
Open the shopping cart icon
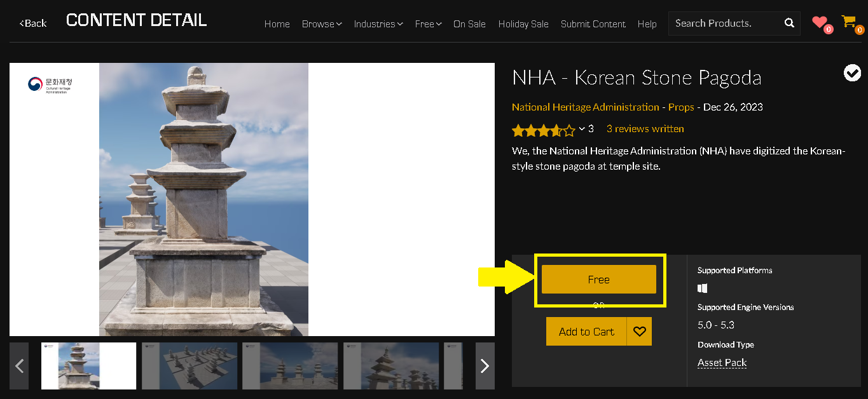[848, 22]
